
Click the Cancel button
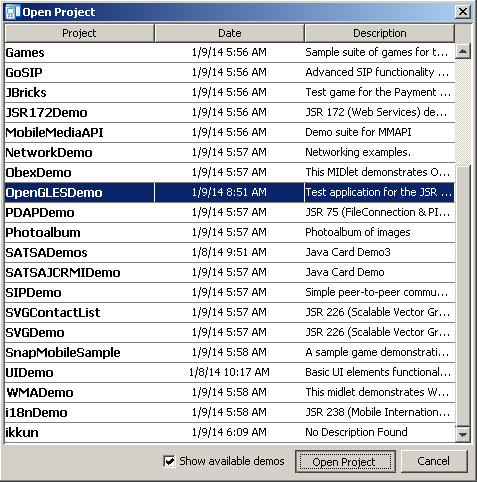(x=434, y=461)
